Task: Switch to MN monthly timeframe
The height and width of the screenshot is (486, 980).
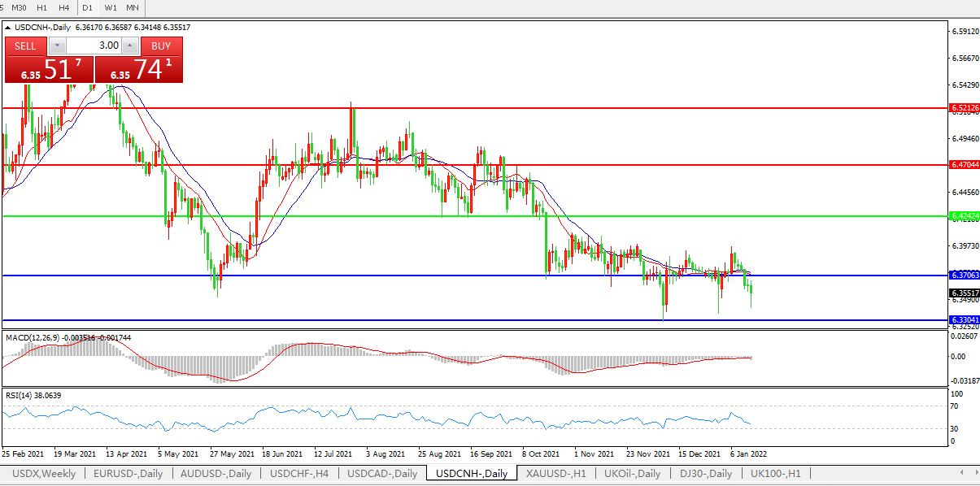Action: pyautogui.click(x=133, y=7)
